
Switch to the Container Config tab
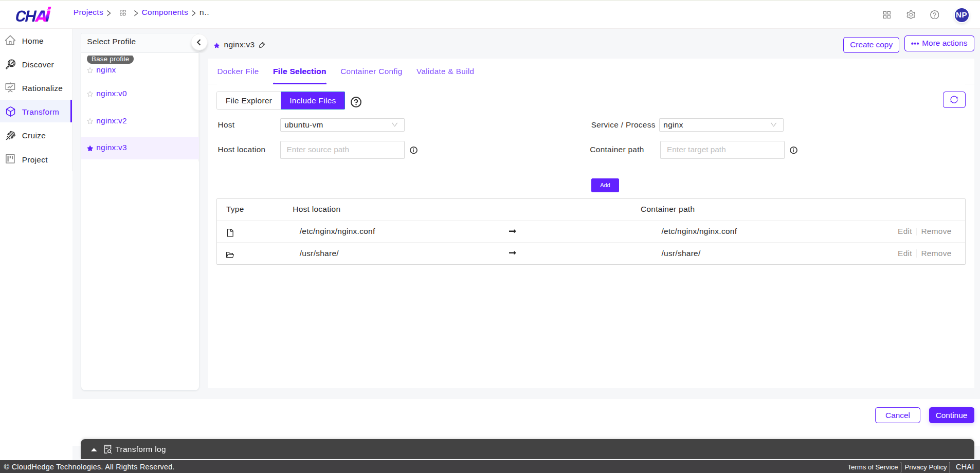pos(371,71)
